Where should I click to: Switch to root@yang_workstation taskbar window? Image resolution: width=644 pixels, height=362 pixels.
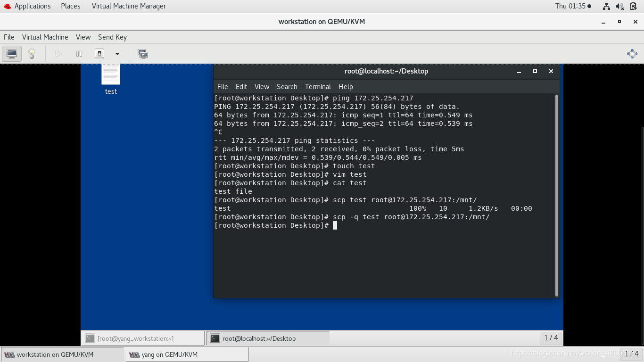143,338
